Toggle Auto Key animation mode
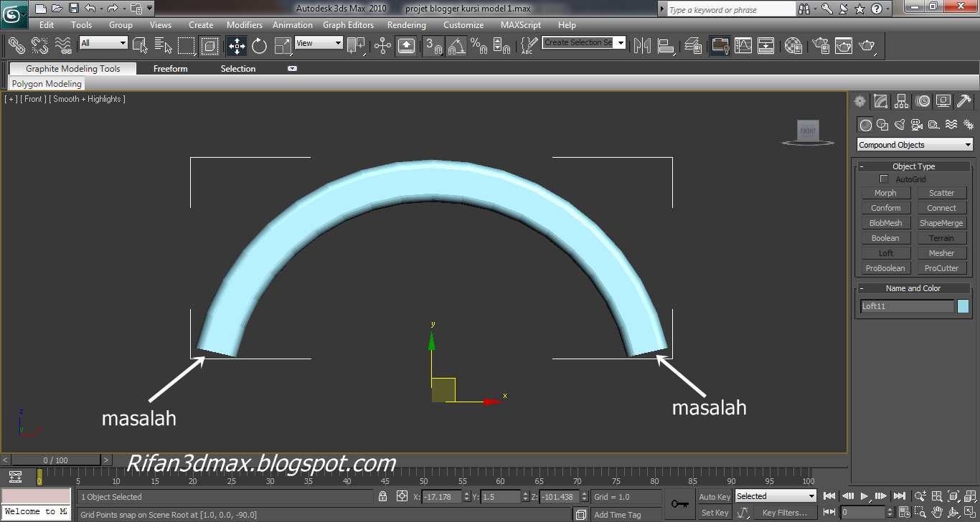 pos(714,496)
